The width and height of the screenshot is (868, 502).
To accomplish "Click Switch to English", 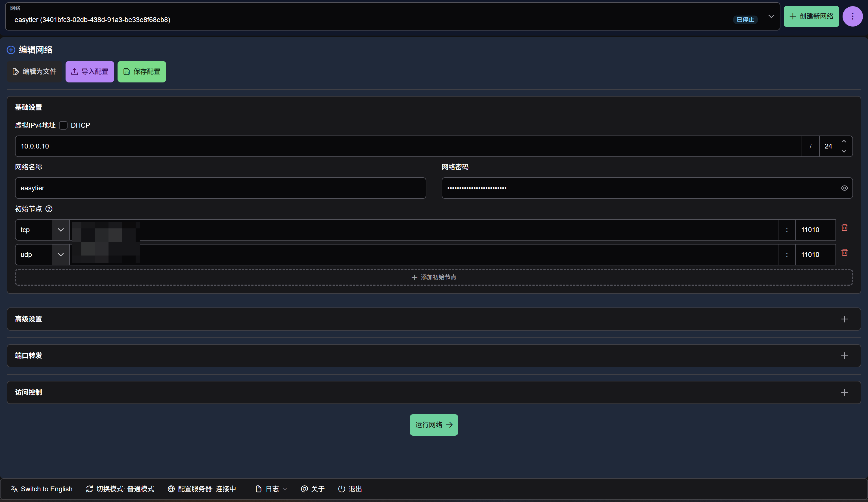I will [41, 488].
